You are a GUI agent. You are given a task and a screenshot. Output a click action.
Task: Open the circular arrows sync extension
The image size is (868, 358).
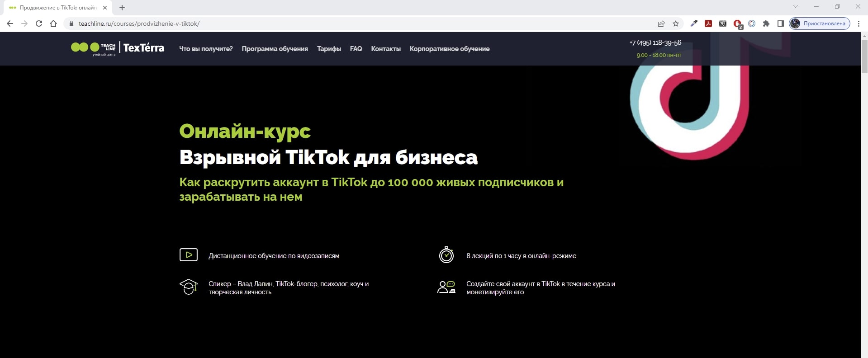pos(752,24)
